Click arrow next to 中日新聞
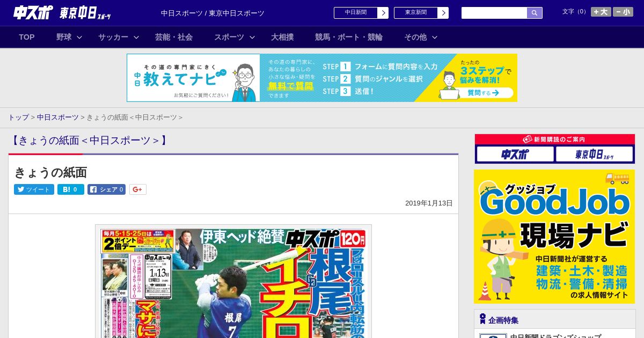This screenshot has height=338, width=644. 383,13
